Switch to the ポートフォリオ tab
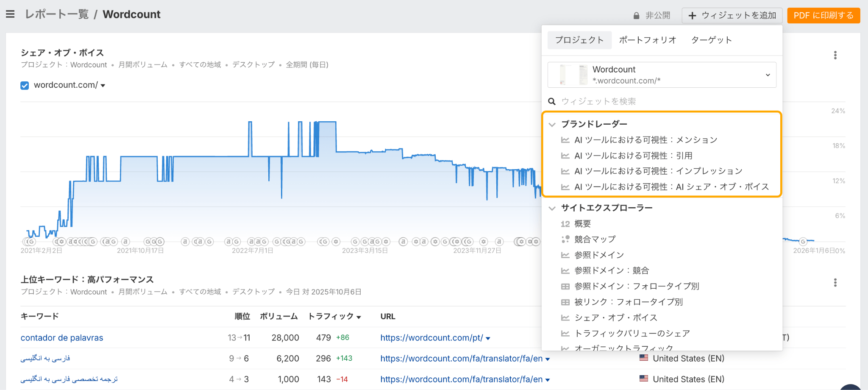 click(647, 40)
